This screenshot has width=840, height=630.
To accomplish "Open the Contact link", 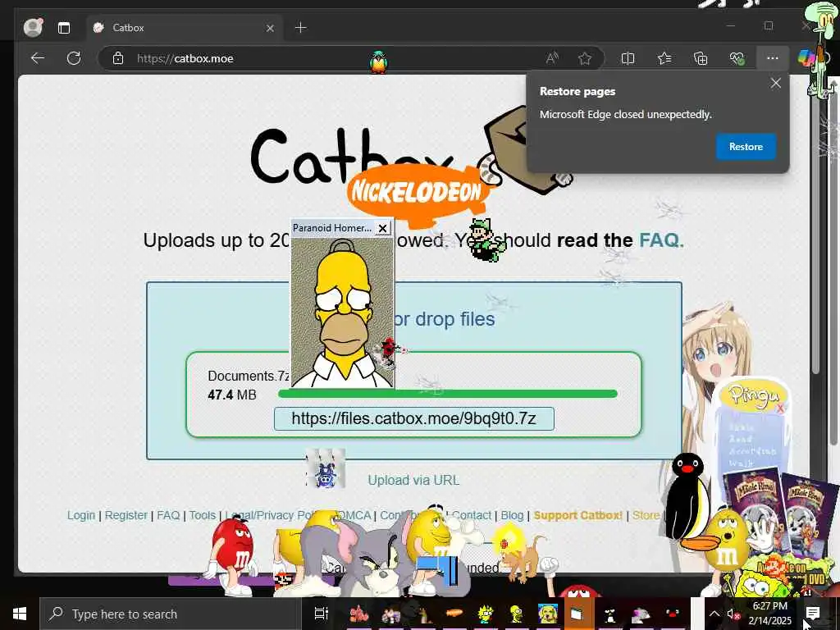I will 472,515.
